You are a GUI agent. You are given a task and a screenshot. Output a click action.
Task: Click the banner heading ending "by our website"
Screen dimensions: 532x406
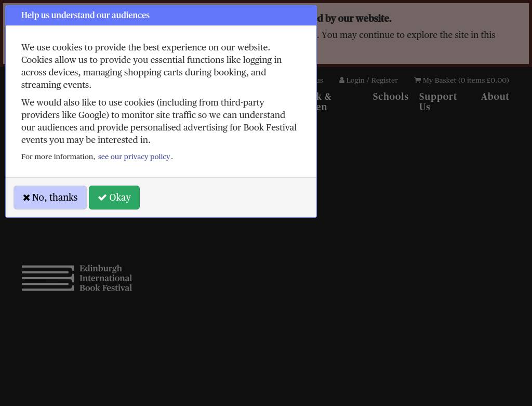(x=354, y=19)
